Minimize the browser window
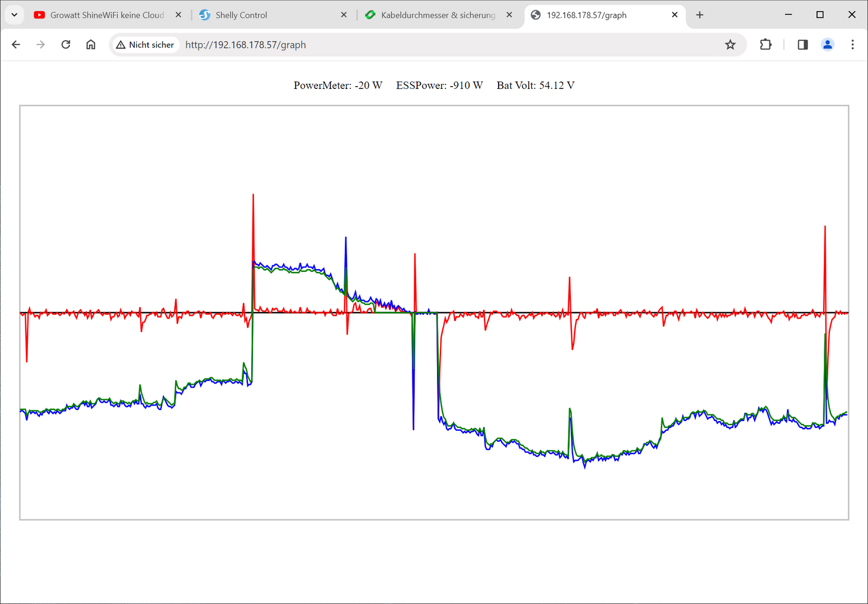Image resolution: width=868 pixels, height=604 pixels. coord(789,15)
